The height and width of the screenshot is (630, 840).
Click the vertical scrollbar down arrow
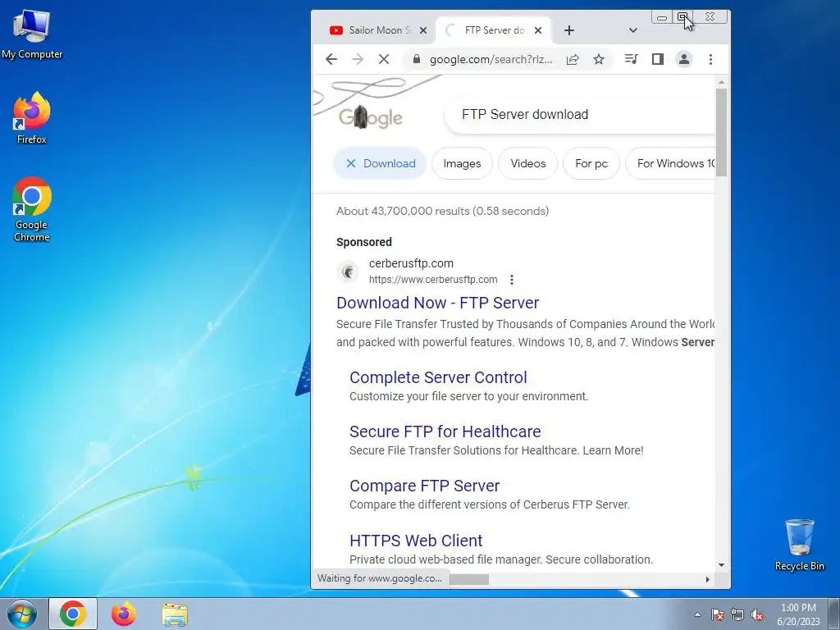pos(721,565)
